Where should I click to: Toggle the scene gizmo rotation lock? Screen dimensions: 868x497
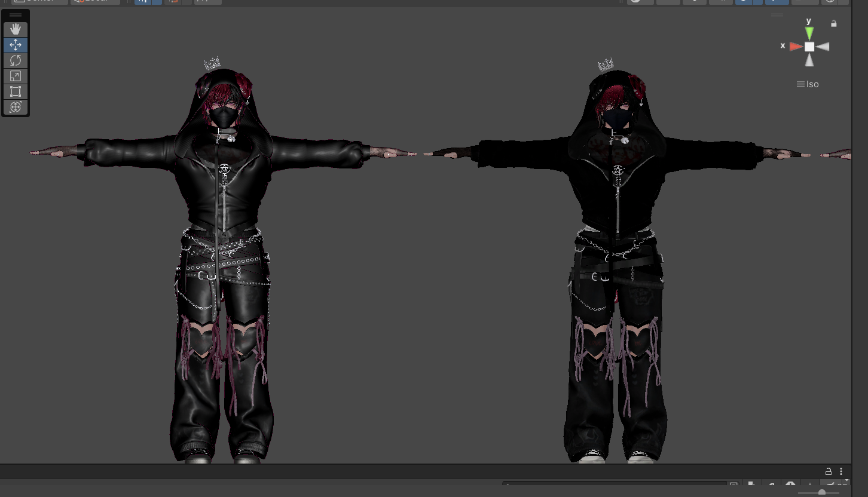pos(834,24)
